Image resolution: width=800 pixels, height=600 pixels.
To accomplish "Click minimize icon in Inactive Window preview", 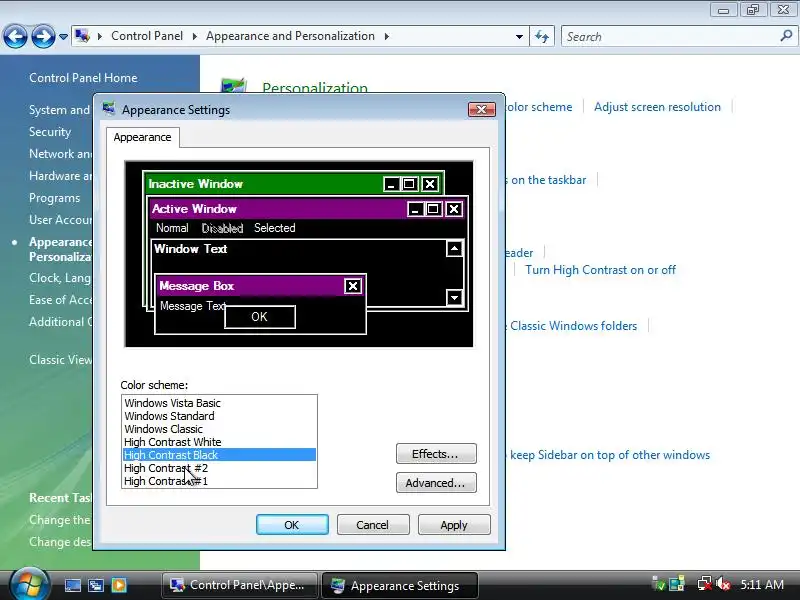I will [391, 184].
